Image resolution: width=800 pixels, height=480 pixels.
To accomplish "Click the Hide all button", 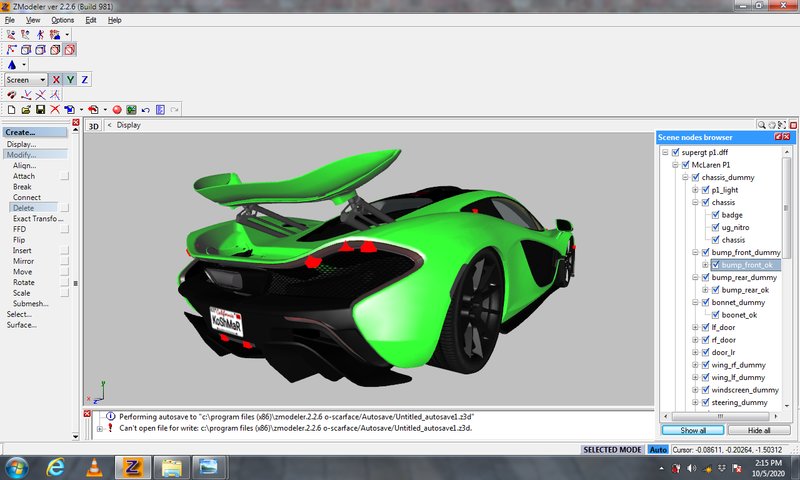I will pyautogui.click(x=759, y=430).
